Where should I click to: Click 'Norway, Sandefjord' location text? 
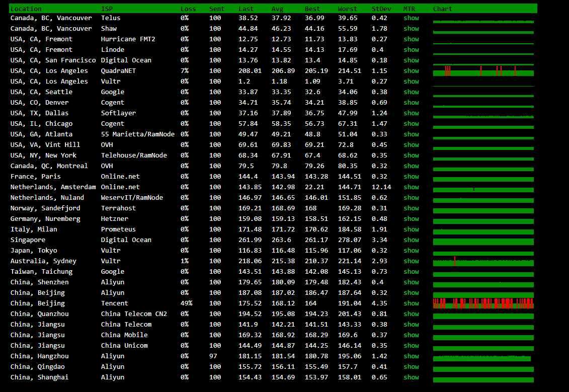pyautogui.click(x=45, y=208)
